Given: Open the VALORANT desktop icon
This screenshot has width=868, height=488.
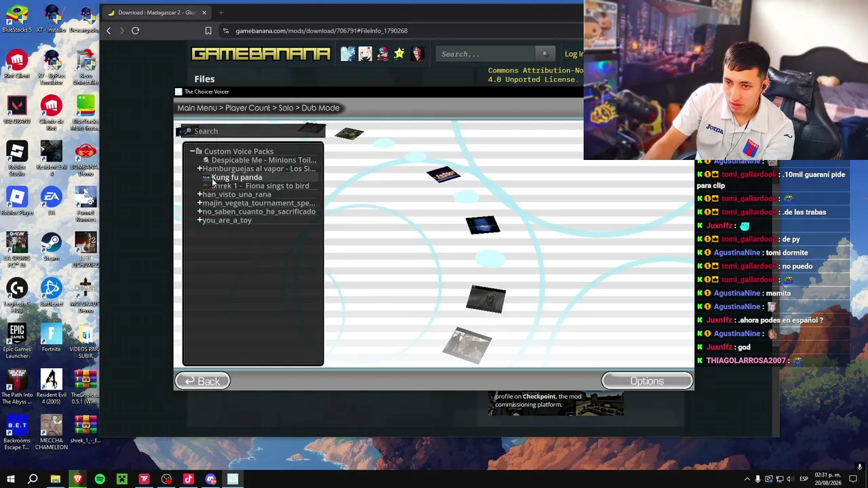Looking at the screenshot, I should point(17,110).
